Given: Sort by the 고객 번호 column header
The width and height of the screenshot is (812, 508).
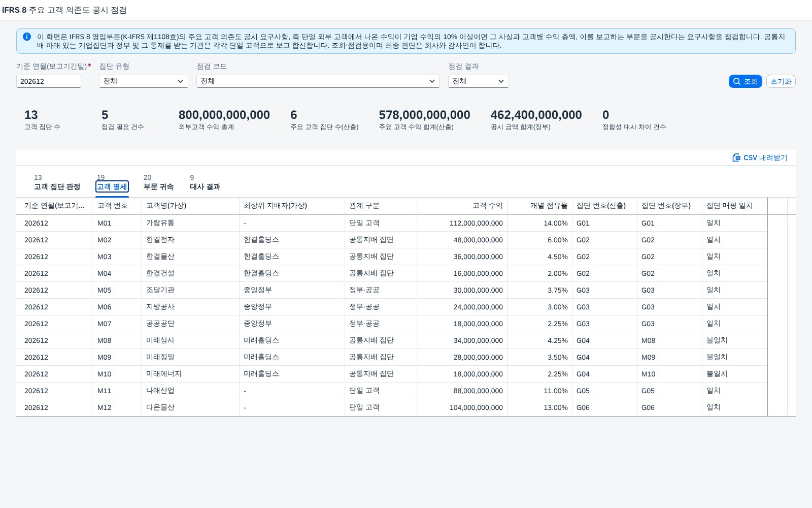Looking at the screenshot, I should 117,206.
